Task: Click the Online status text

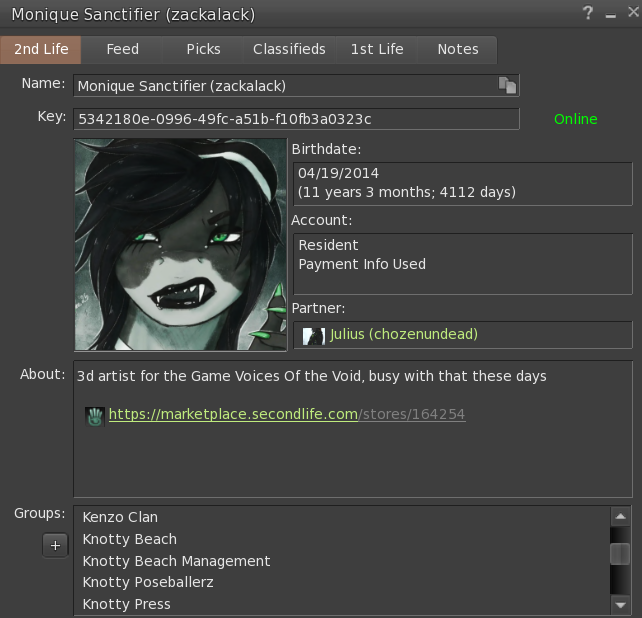Action: (575, 119)
